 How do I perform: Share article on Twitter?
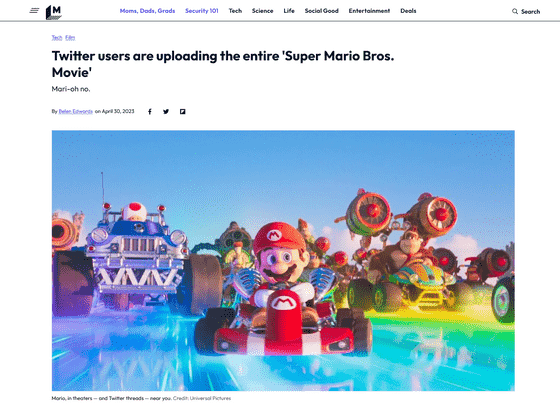(x=166, y=112)
